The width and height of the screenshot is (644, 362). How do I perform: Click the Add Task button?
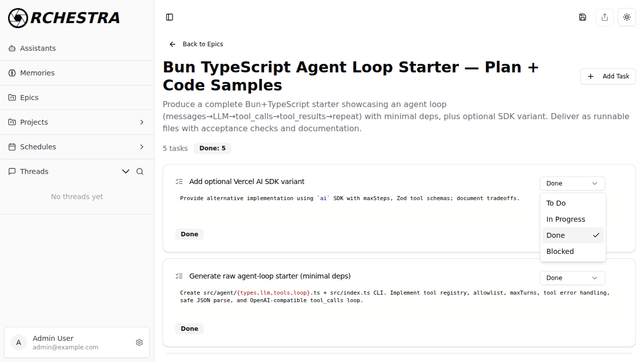[608, 76]
